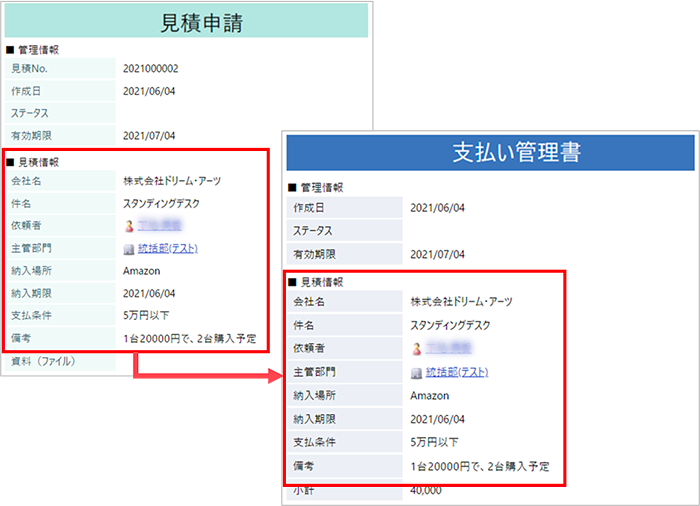Viewport: 700px width, 506px height.
Task: Click the 備考 text in 支払い管理書
Action: click(480, 467)
